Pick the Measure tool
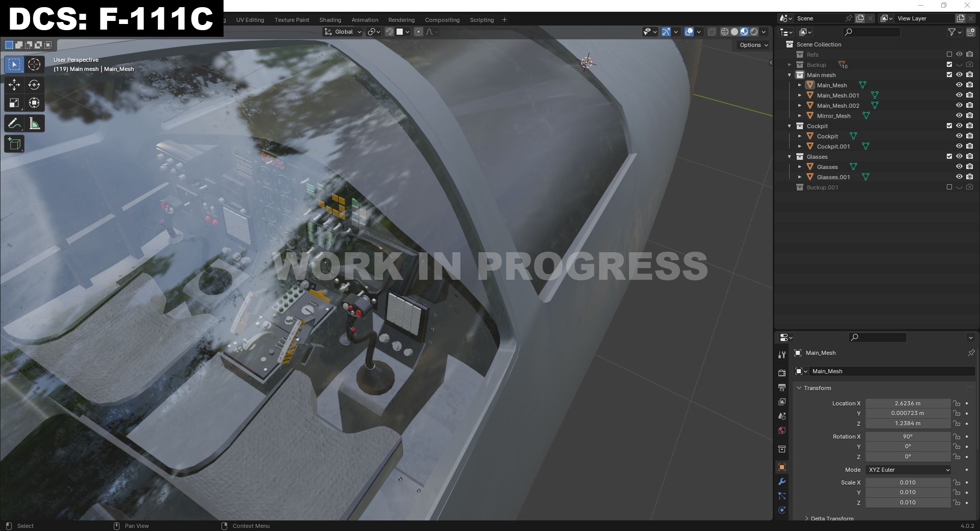 pos(34,124)
